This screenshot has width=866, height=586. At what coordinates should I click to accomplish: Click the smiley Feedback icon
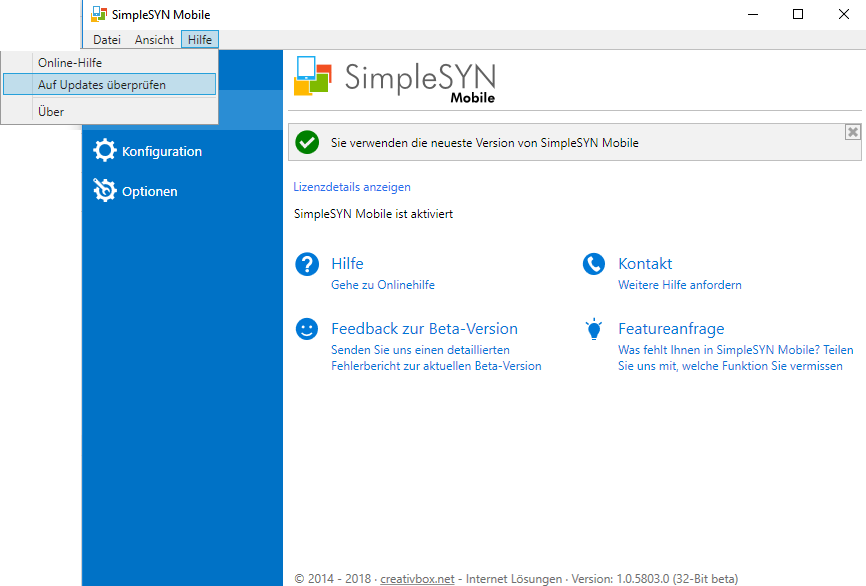click(x=307, y=329)
